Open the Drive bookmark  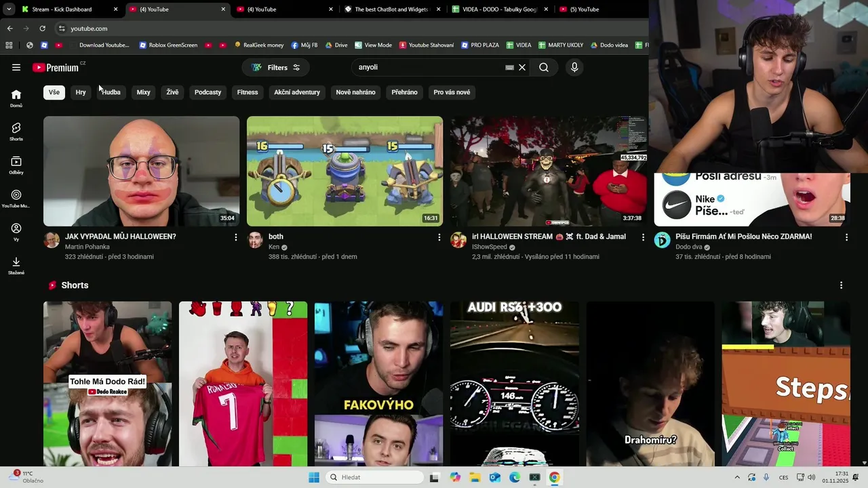coord(336,45)
